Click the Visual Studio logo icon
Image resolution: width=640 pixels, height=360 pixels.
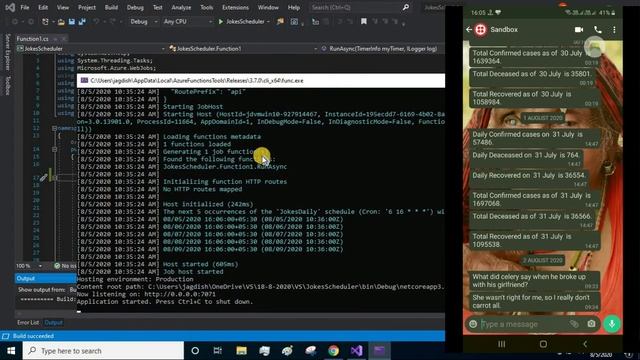10,7
